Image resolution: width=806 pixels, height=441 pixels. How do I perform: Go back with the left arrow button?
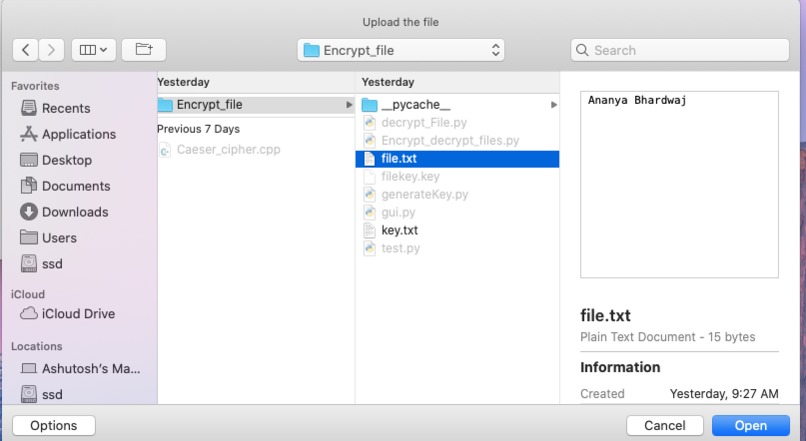[26, 50]
